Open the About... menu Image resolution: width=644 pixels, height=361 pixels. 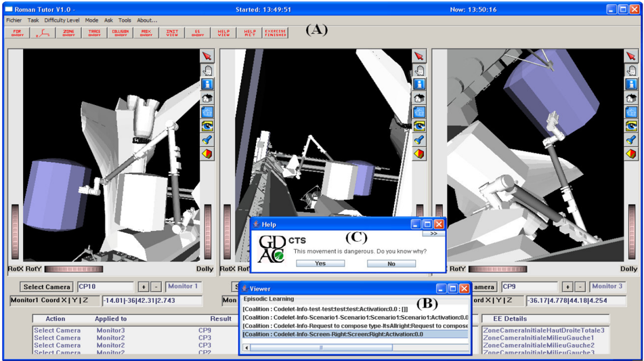pyautogui.click(x=147, y=20)
